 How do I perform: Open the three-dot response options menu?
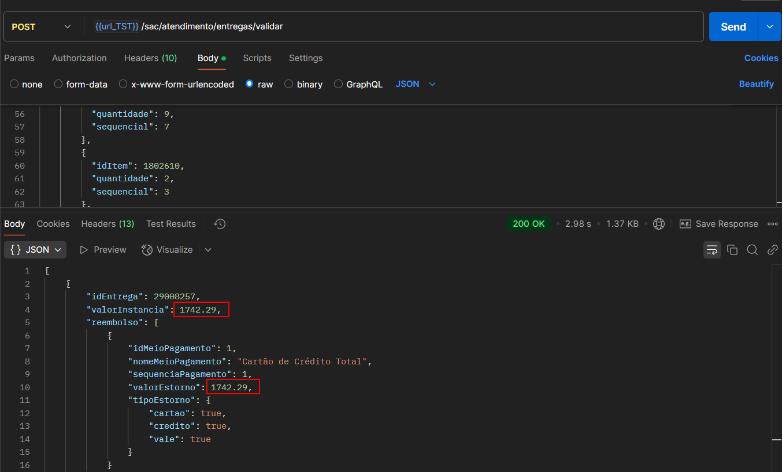click(x=773, y=224)
